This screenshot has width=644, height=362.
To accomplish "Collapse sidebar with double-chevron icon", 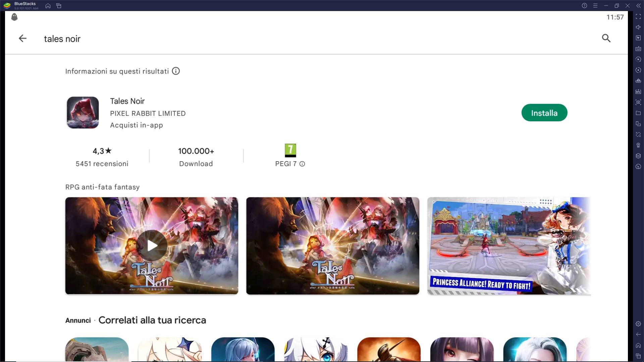I will tap(638, 6).
